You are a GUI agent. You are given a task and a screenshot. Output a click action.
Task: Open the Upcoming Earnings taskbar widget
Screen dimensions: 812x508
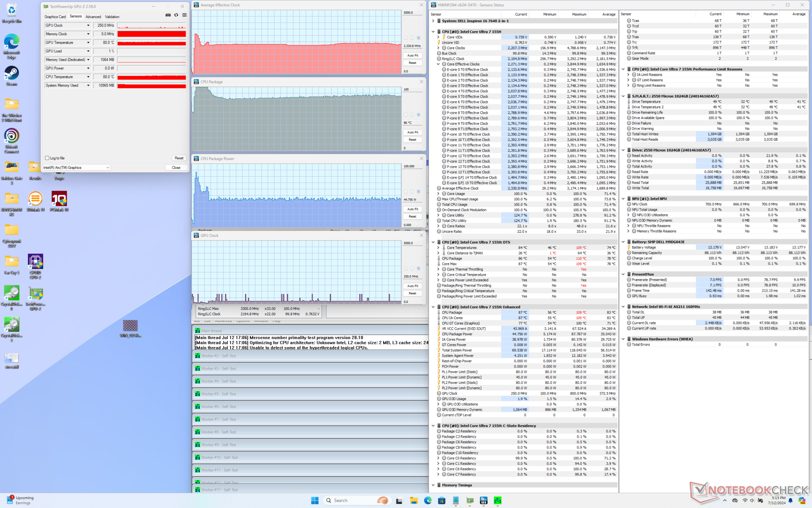click(20, 500)
